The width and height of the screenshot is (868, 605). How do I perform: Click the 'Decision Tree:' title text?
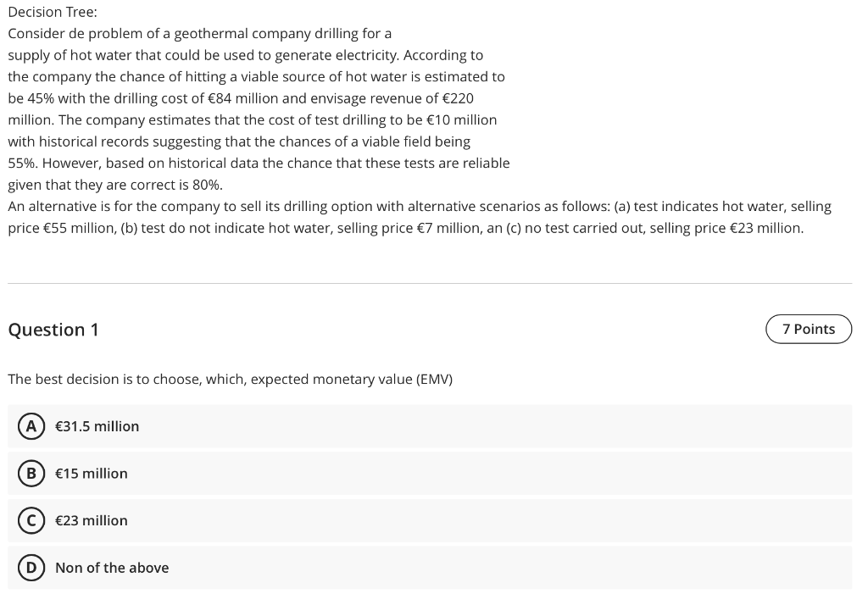(x=53, y=12)
